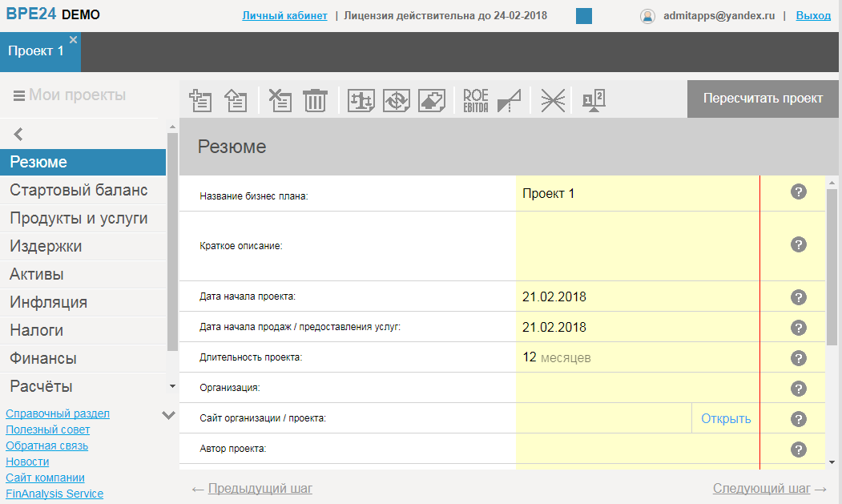Show help for Сайт организации / проекта

799,419
